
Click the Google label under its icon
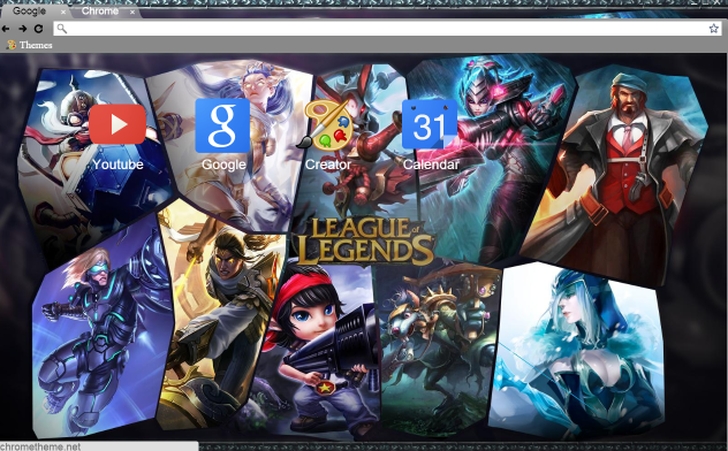pos(223,165)
